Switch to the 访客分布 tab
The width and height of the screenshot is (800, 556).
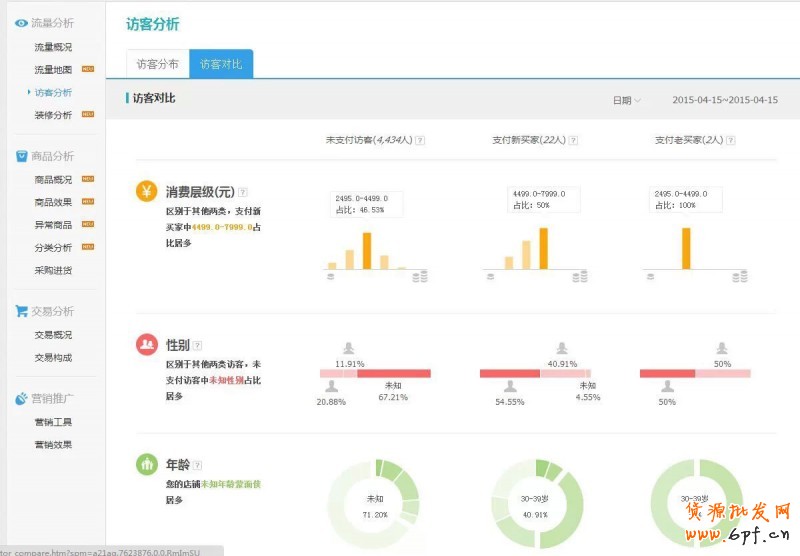pos(158,64)
